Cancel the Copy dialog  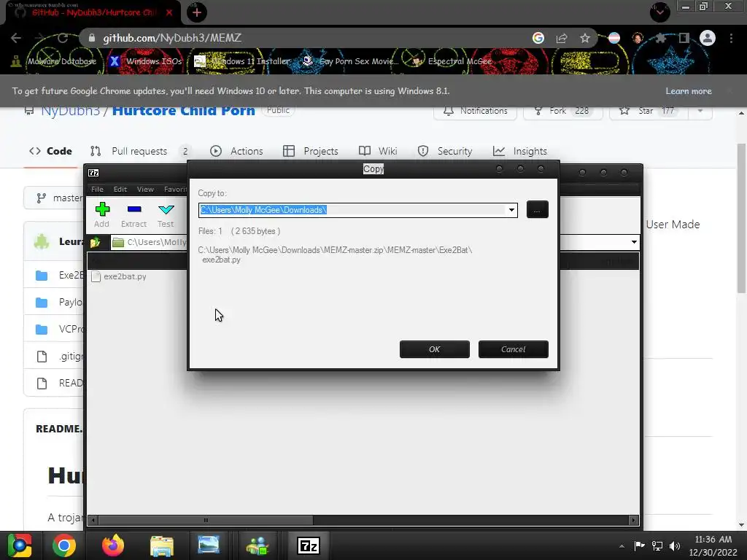[x=513, y=349]
